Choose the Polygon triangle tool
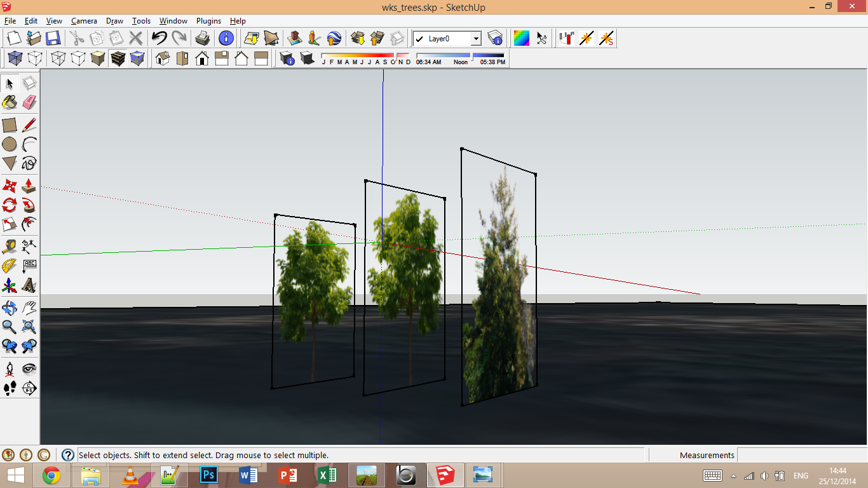The height and width of the screenshot is (488, 868). tap(10, 163)
